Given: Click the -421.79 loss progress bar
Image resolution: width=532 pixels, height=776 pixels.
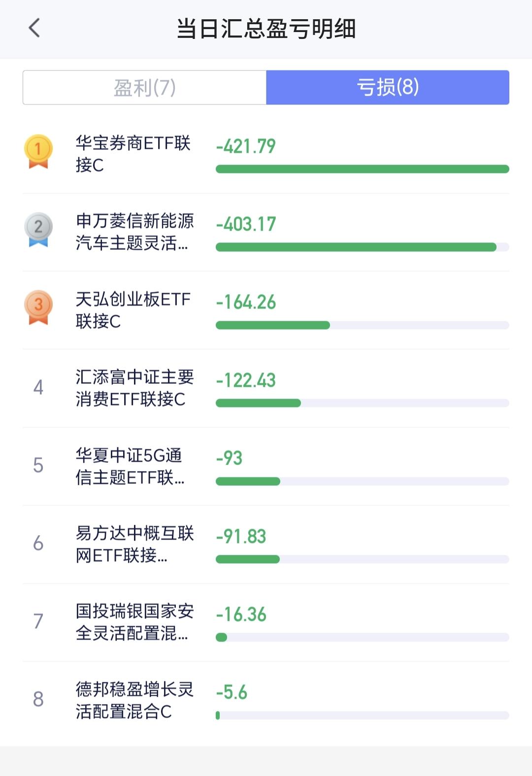Looking at the screenshot, I should click(363, 169).
